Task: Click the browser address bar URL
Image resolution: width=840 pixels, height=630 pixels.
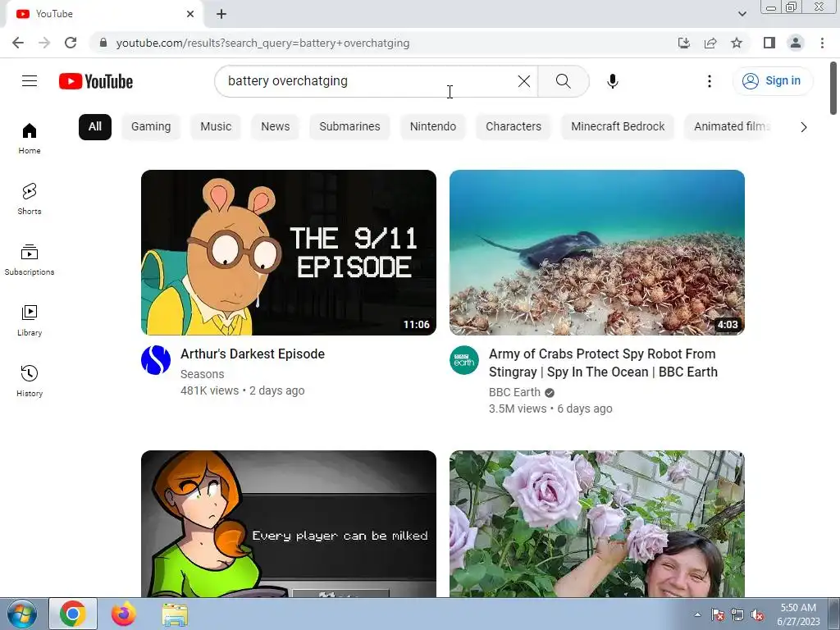Action: click(262, 43)
